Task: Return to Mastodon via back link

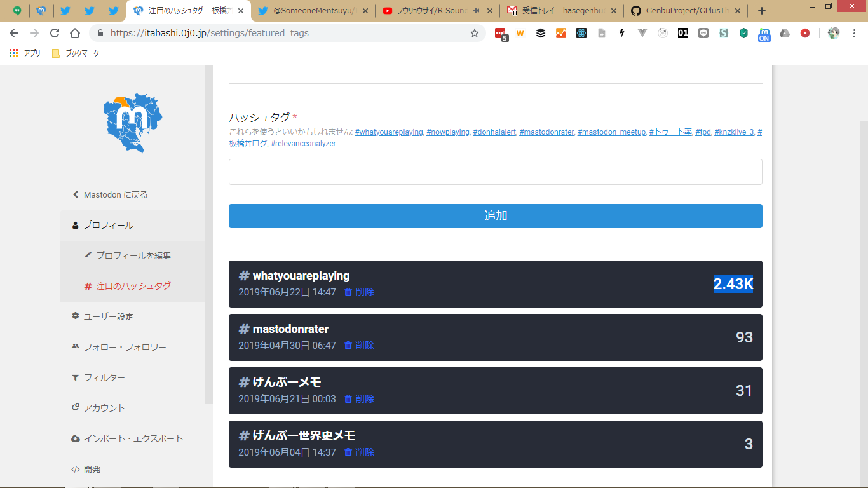Action: click(115, 194)
